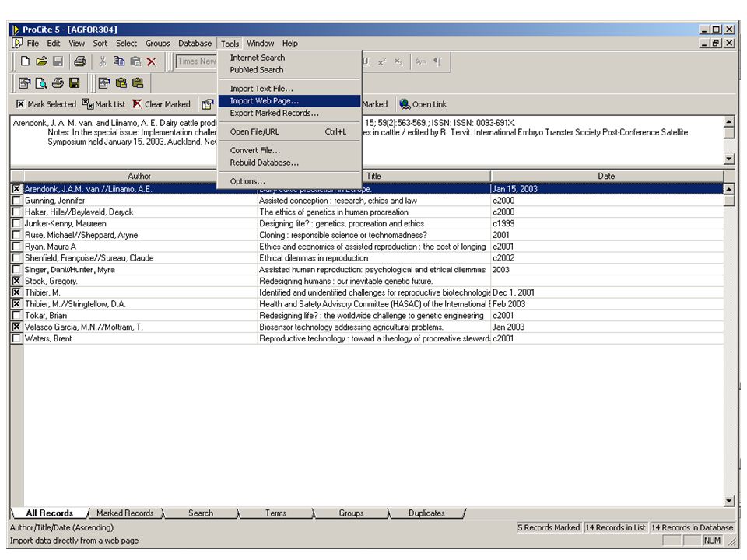Open the Sort menu
This screenshot has height=560, width=747.
tap(100, 44)
